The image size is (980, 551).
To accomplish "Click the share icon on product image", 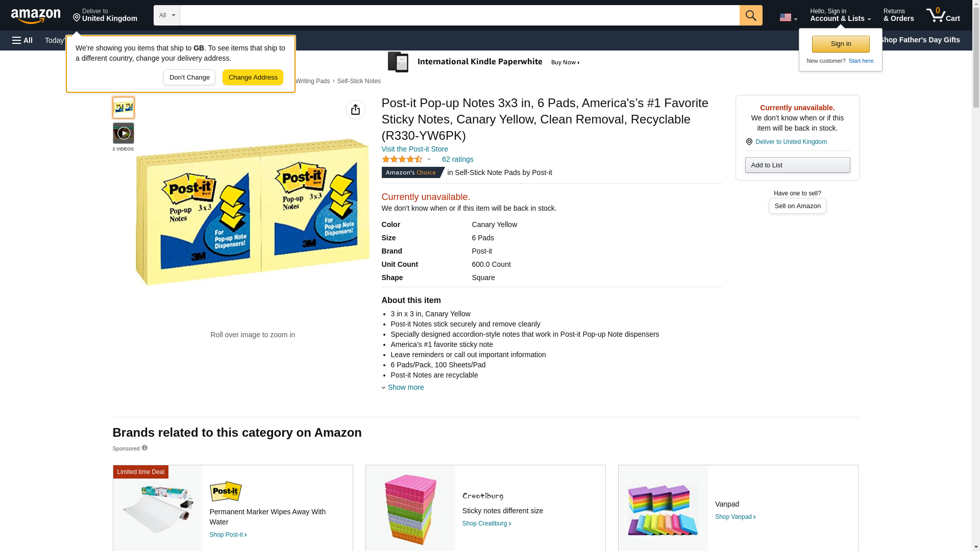I will pyautogui.click(x=355, y=110).
